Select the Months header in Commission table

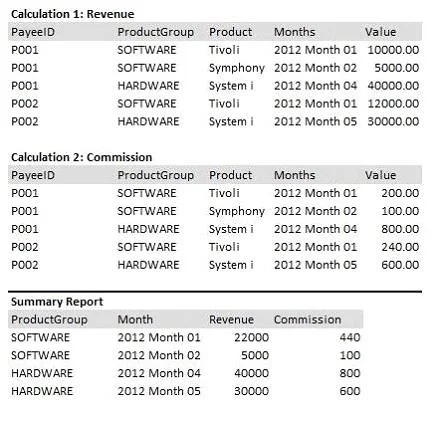[x=294, y=175]
